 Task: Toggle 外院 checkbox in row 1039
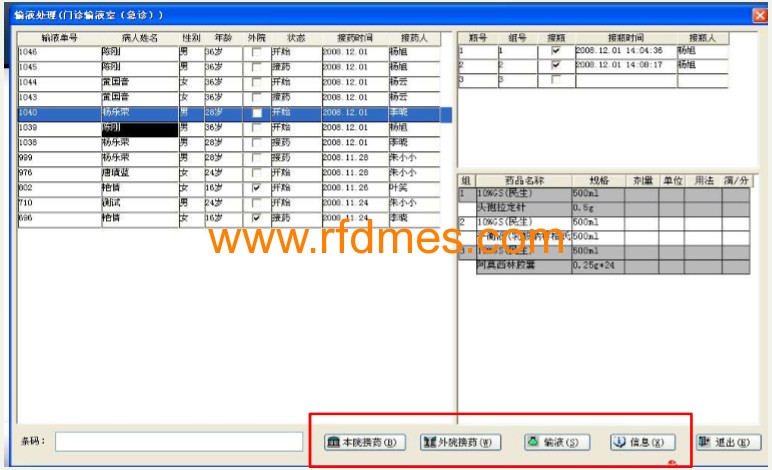257,127
